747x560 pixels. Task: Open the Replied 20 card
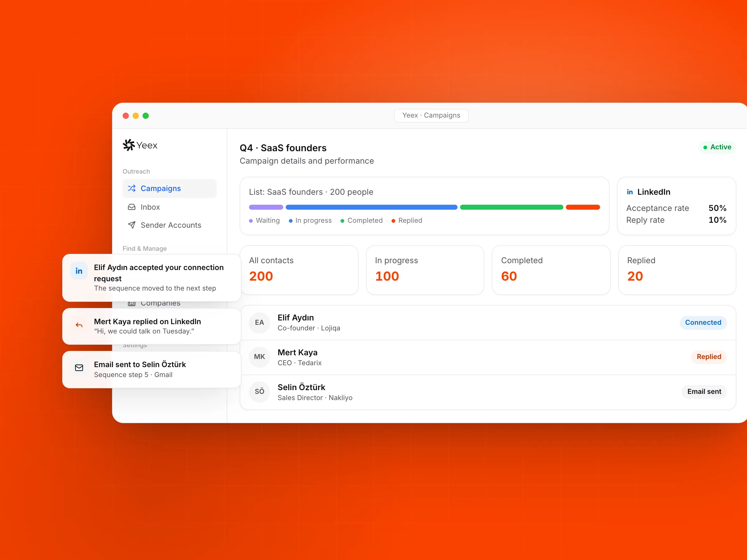pos(677,270)
